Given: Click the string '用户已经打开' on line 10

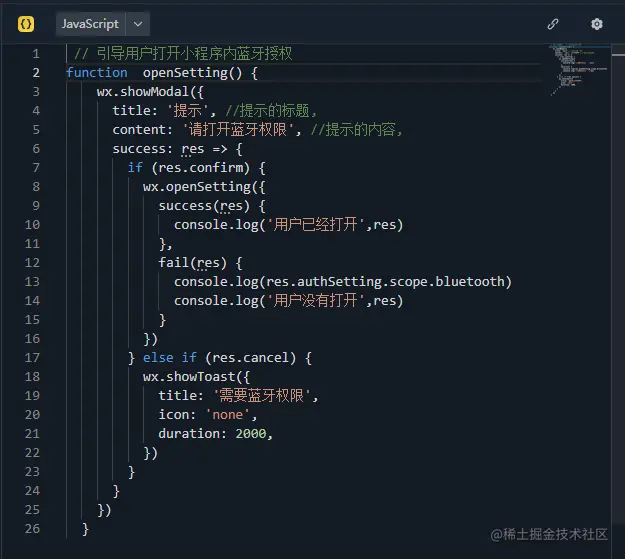Looking at the screenshot, I should 315,224.
